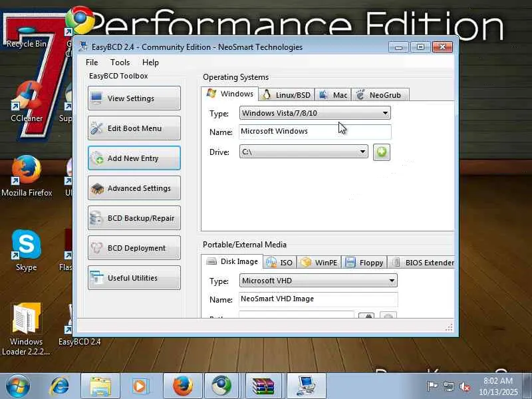Open BCD Deployment section
Screen dimensions: 532x399
pyautogui.click(x=134, y=247)
